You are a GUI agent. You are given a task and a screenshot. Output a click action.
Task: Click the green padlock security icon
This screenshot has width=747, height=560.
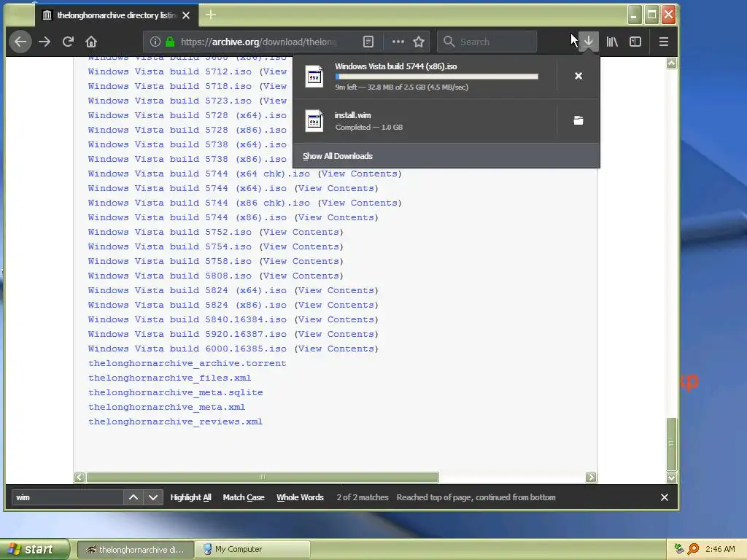pos(170,42)
